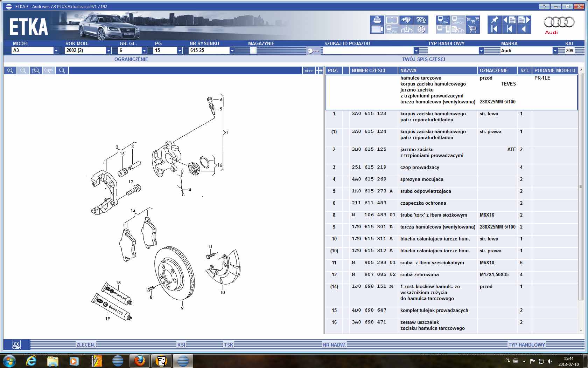Toggle the MAGAZYNIE checkbox
The width and height of the screenshot is (588, 368).
[x=253, y=50]
